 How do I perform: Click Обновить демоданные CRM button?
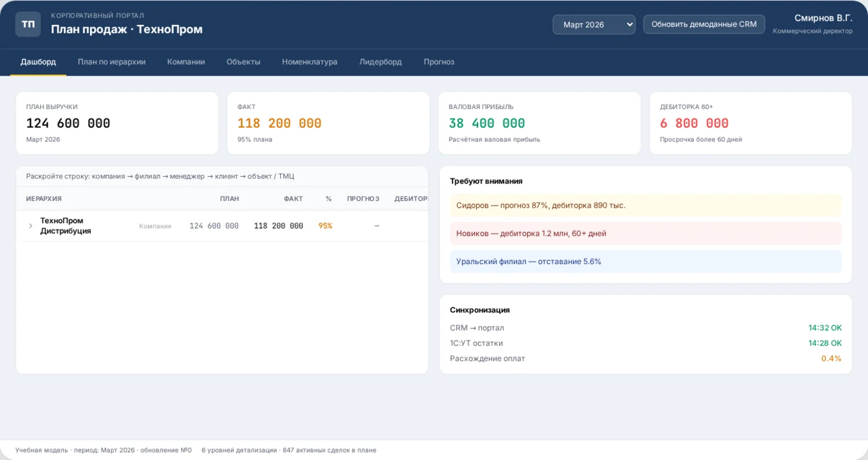[704, 24]
